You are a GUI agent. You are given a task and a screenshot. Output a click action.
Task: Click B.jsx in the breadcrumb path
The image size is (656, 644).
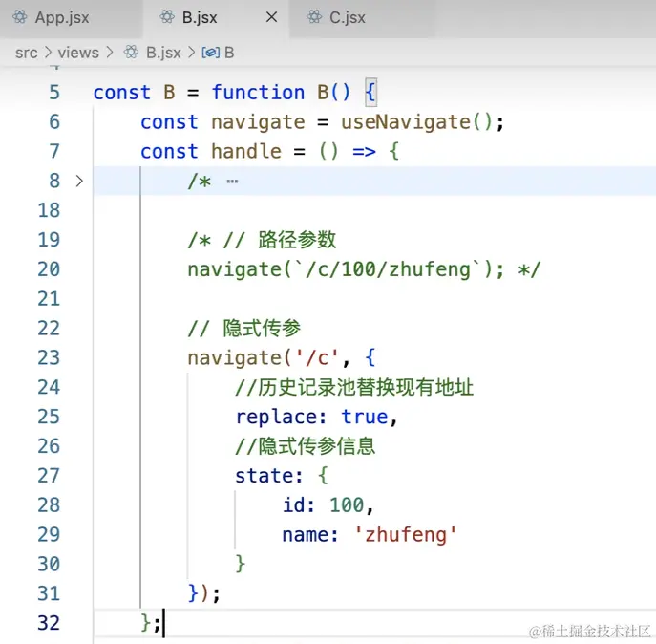pyautogui.click(x=163, y=53)
